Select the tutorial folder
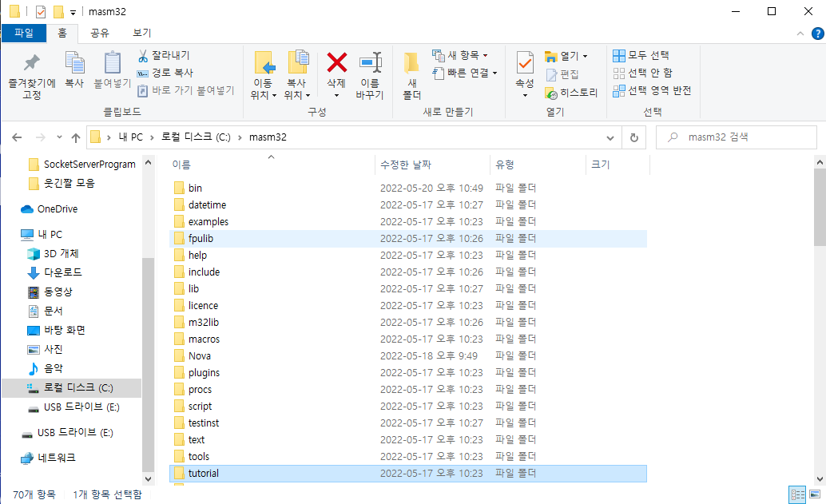 pyautogui.click(x=408, y=474)
